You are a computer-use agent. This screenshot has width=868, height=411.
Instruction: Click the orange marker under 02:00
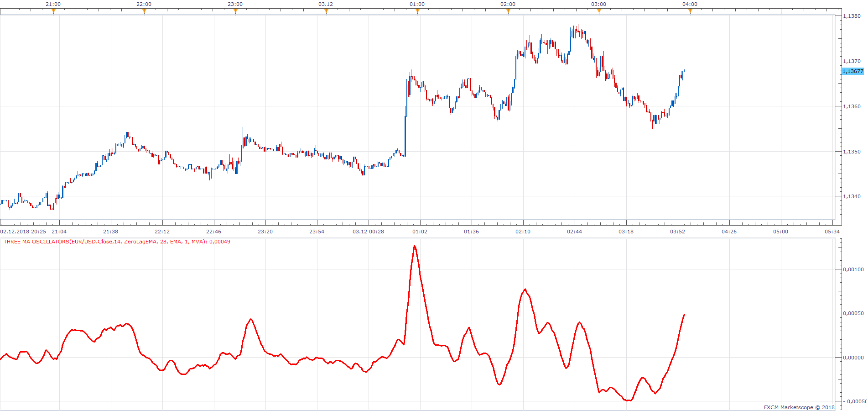tap(508, 11)
